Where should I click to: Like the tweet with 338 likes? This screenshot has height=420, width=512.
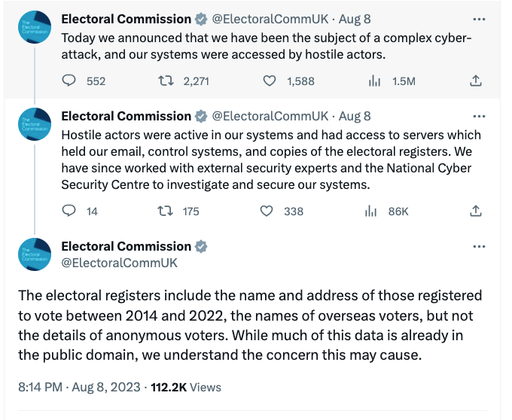point(266,212)
